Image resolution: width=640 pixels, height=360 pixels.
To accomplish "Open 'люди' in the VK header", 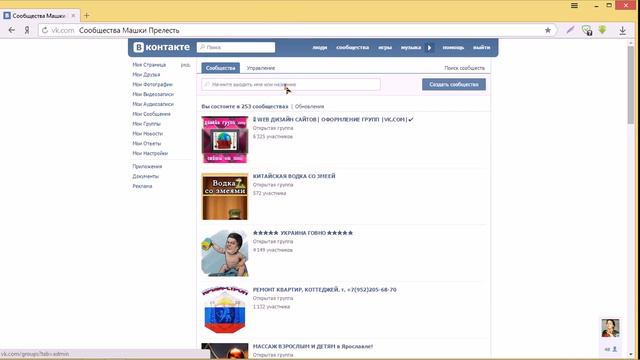I will [x=320, y=47].
